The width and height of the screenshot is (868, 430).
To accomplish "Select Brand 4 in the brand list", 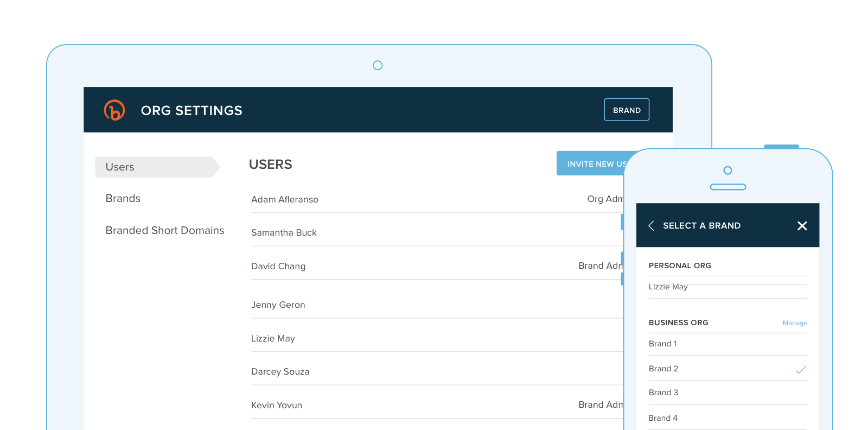I will tap(663, 418).
